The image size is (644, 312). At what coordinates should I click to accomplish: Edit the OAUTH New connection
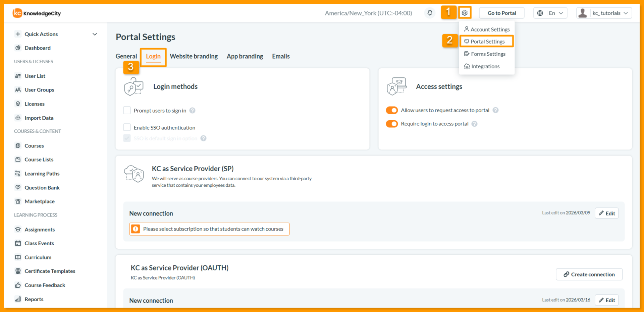[x=607, y=300]
